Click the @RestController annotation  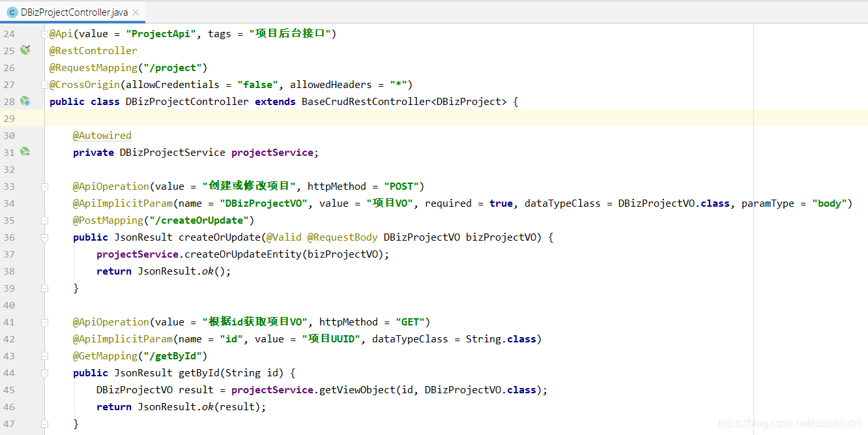pyautogui.click(x=93, y=50)
